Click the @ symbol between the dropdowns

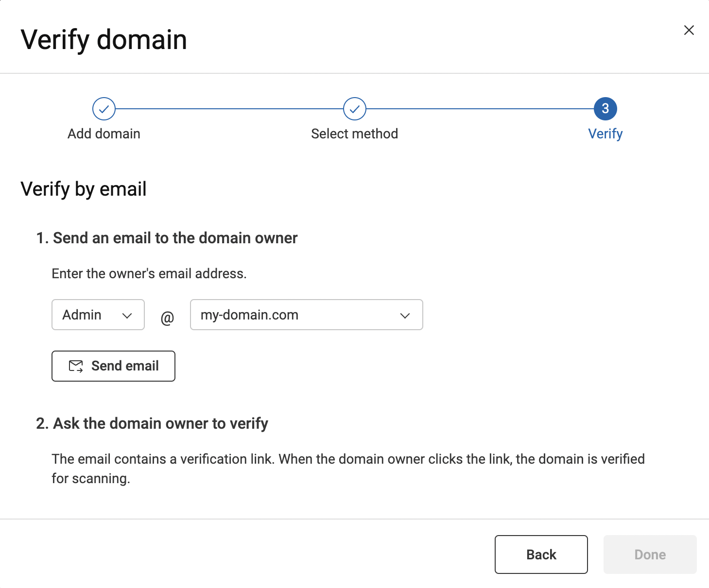pos(167,318)
